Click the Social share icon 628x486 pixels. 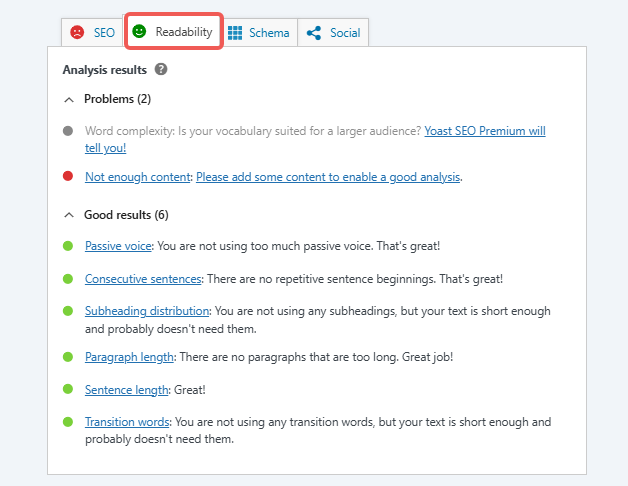tap(314, 33)
